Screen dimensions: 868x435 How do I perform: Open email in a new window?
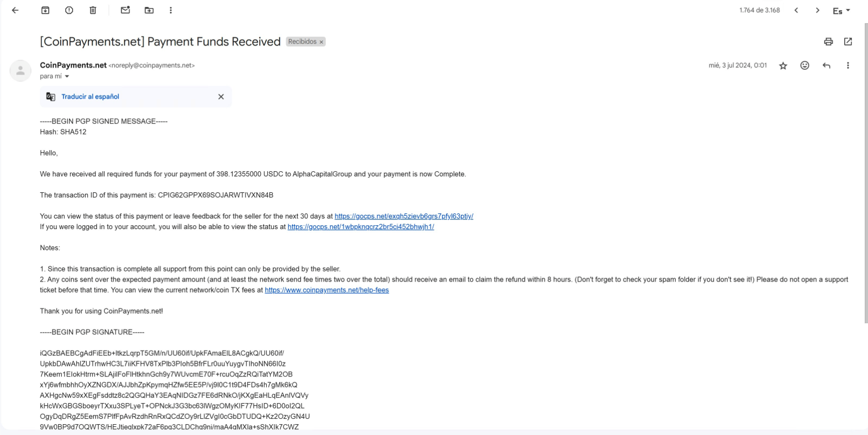[x=848, y=42]
